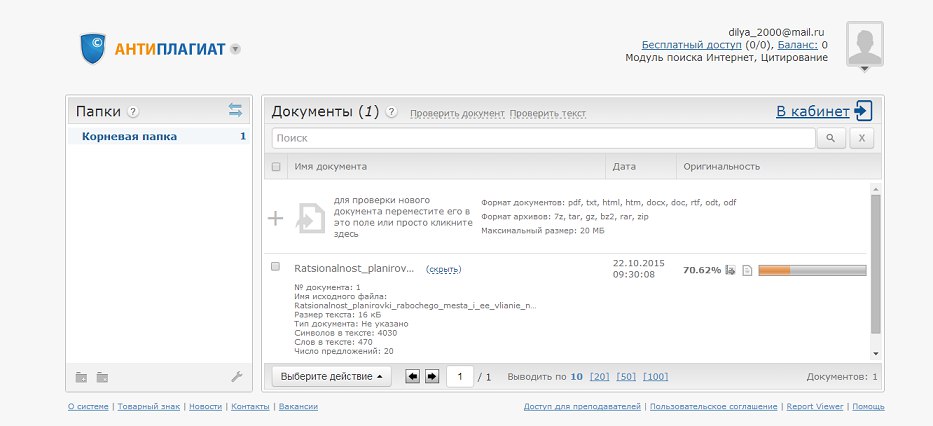Go to next page arrow

432,377
